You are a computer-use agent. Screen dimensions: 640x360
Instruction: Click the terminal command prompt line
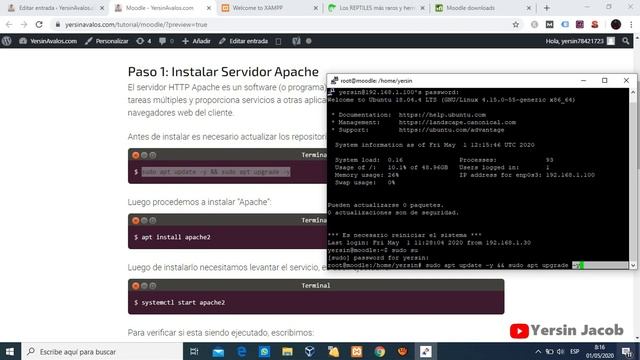pyautogui.click(x=478, y=265)
